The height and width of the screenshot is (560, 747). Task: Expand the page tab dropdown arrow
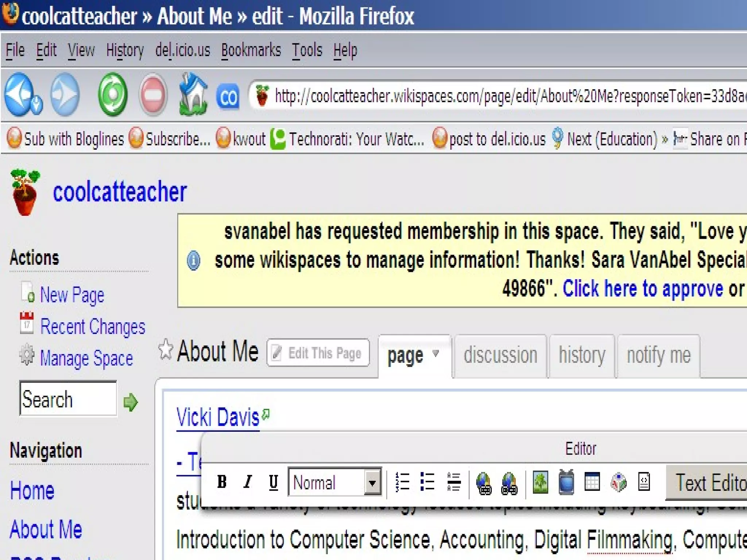click(436, 353)
